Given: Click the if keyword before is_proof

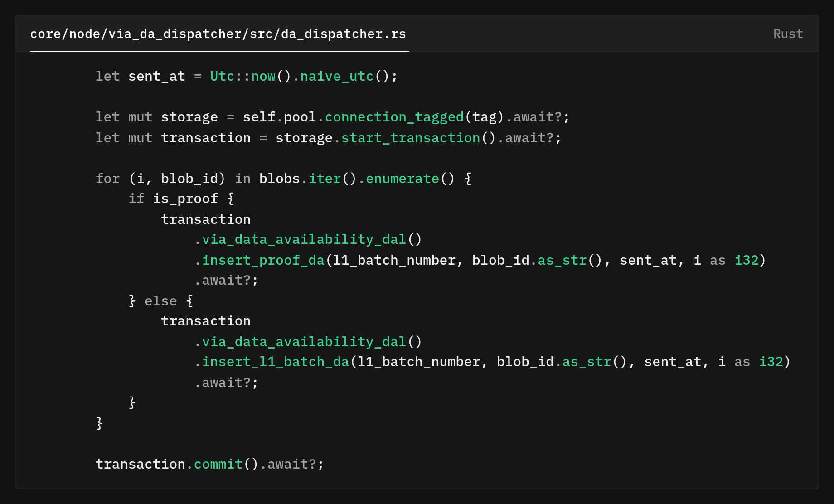Looking at the screenshot, I should coord(136,199).
